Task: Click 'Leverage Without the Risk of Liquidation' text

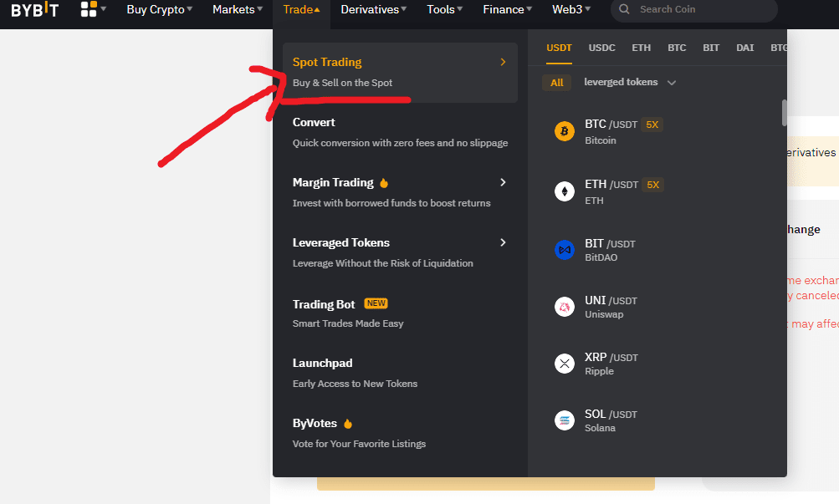Action: [383, 263]
